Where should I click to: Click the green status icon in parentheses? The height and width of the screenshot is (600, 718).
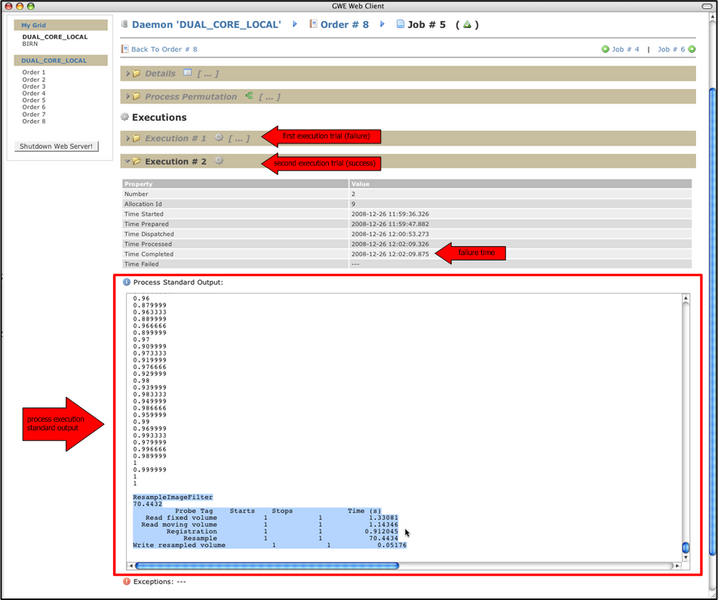[467, 24]
